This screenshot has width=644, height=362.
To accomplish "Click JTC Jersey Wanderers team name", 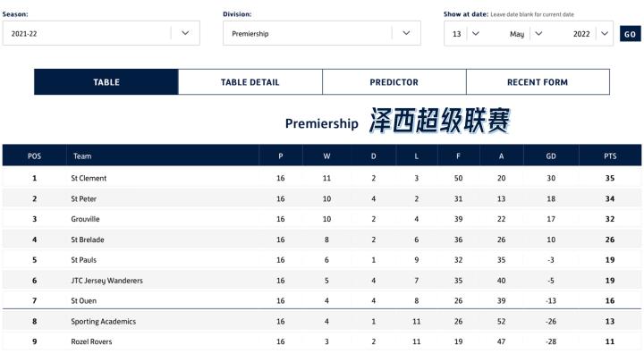I will tap(106, 281).
